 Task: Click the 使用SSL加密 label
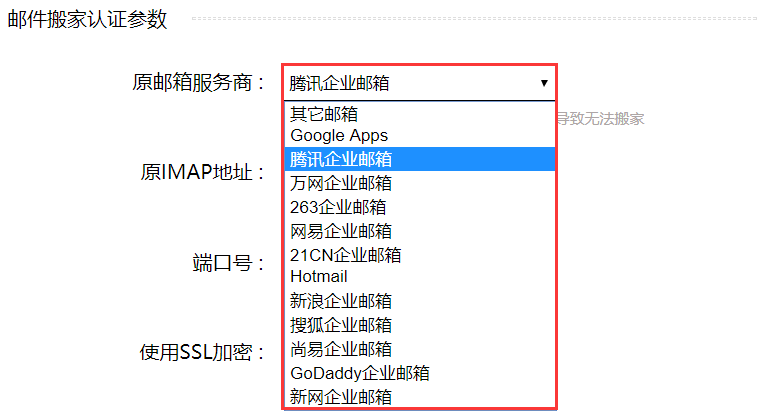coord(202,352)
